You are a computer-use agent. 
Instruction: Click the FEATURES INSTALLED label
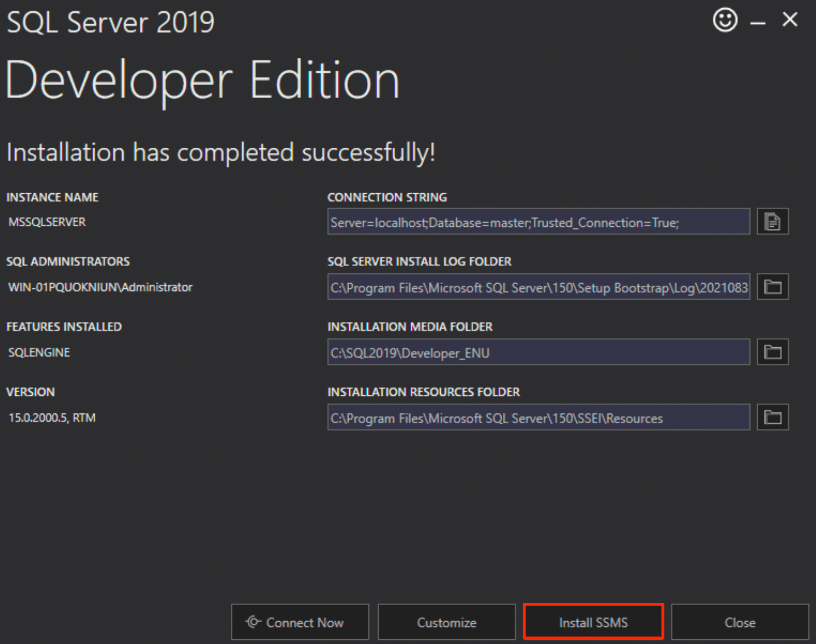64,327
